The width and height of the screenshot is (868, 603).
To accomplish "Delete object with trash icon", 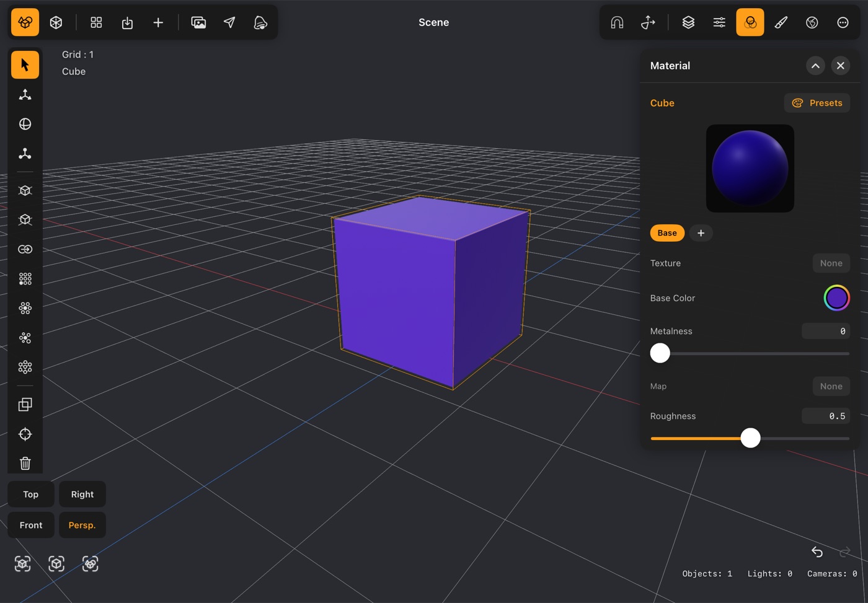I will pos(25,463).
